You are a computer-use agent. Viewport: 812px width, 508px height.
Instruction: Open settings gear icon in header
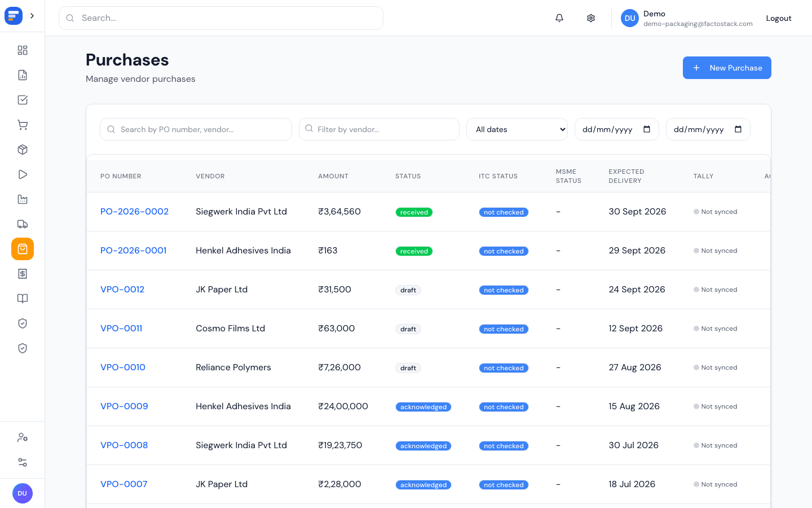pos(591,18)
